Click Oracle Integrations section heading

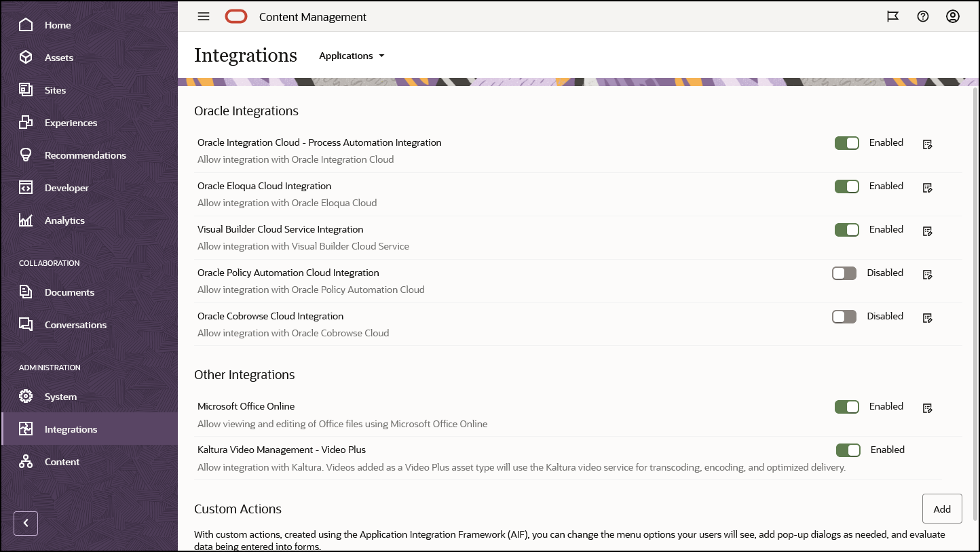246,111
